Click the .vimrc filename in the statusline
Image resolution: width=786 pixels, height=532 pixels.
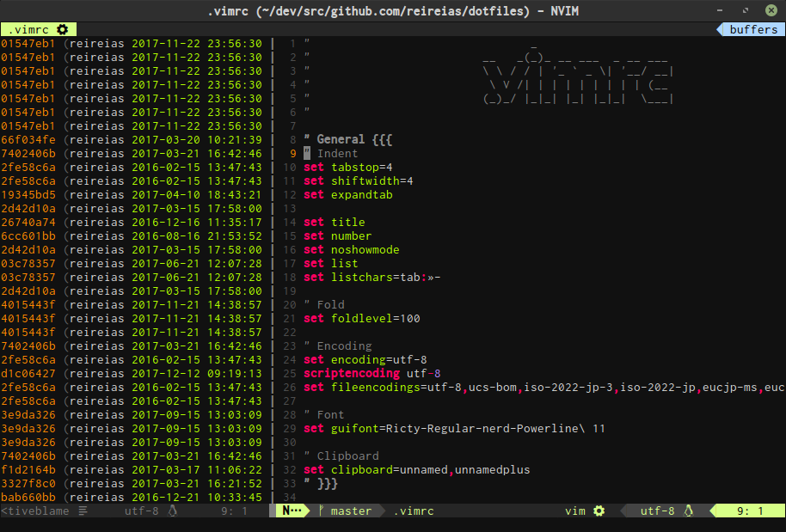414,510
